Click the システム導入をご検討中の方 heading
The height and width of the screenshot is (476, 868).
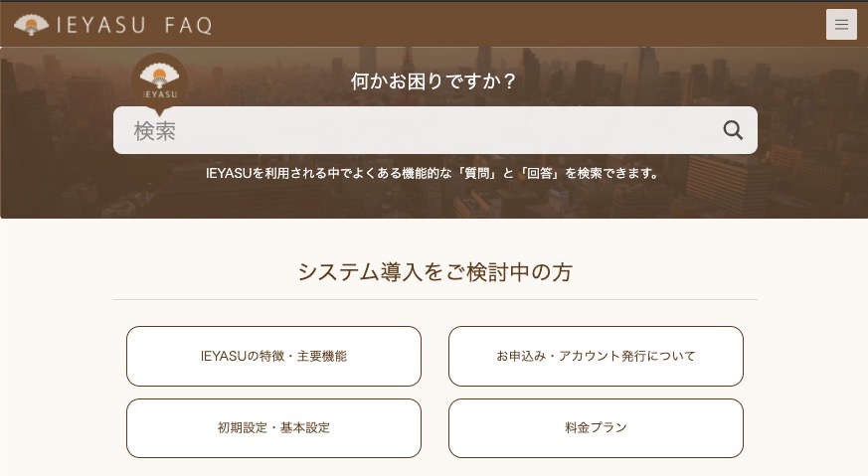click(x=435, y=272)
